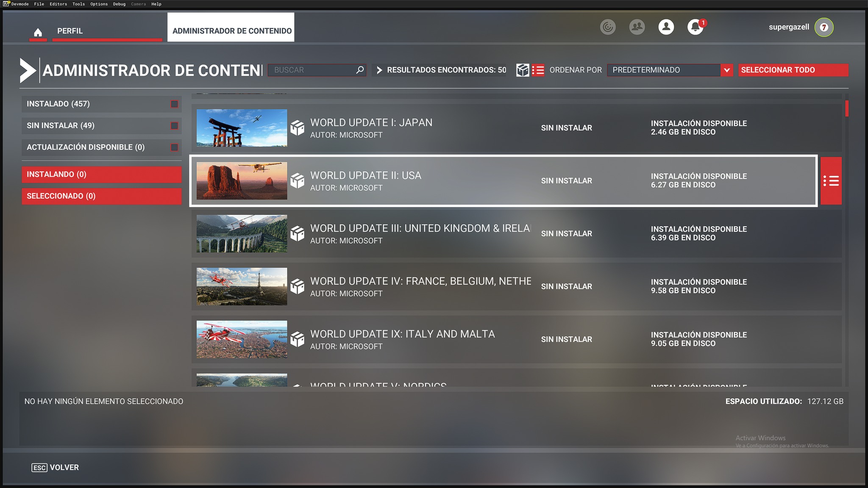Click the Seleccionado (0) button

[102, 196]
